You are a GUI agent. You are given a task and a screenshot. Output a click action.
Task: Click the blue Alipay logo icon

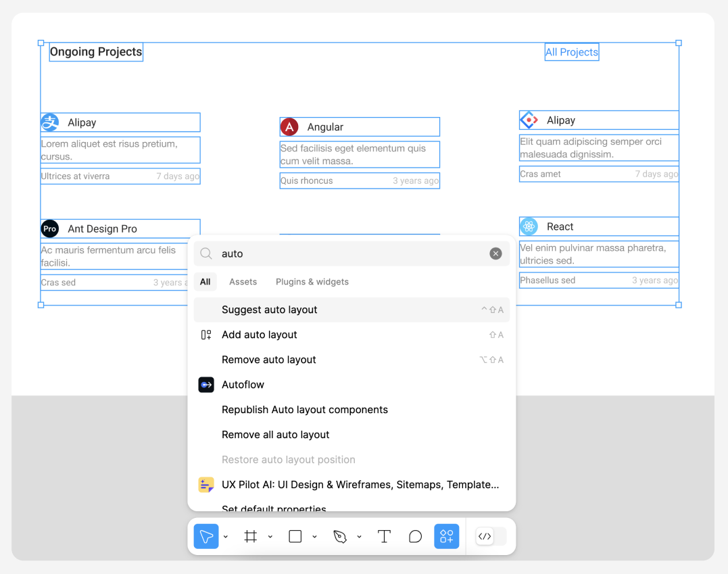click(49, 122)
